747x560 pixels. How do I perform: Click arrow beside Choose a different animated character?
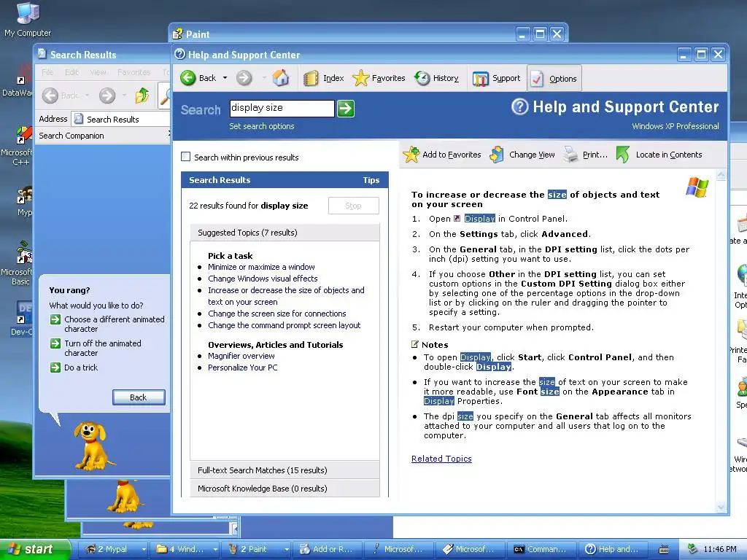(55, 319)
